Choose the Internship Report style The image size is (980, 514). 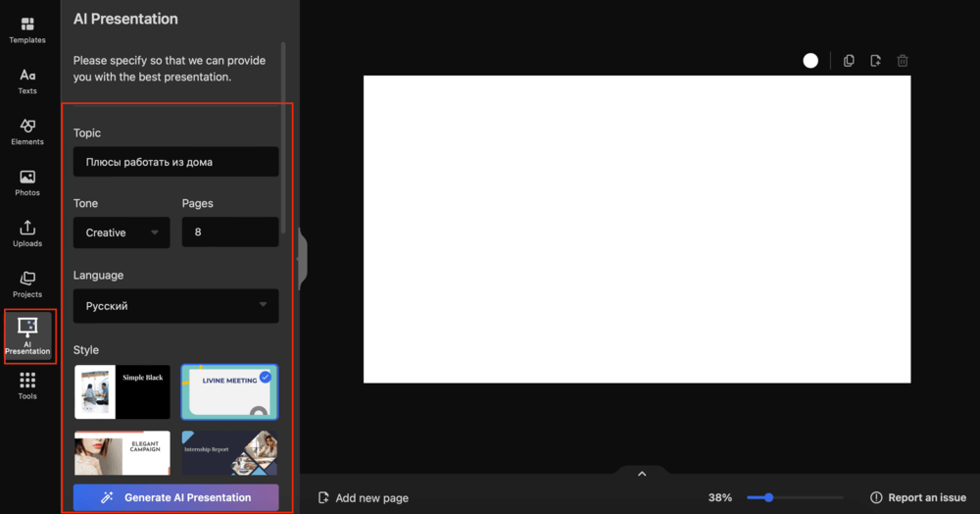pyautogui.click(x=229, y=452)
